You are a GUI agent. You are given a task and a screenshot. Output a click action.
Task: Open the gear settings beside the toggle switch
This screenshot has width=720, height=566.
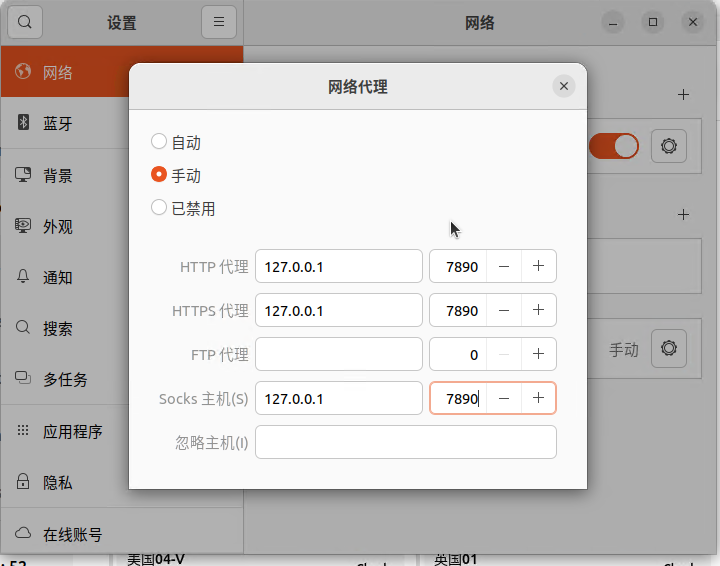[x=669, y=146]
